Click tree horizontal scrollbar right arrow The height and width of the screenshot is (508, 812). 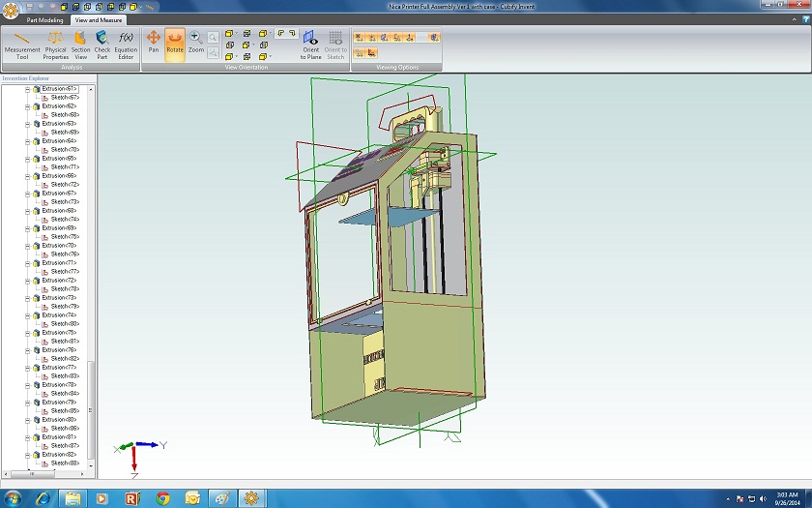(82, 474)
